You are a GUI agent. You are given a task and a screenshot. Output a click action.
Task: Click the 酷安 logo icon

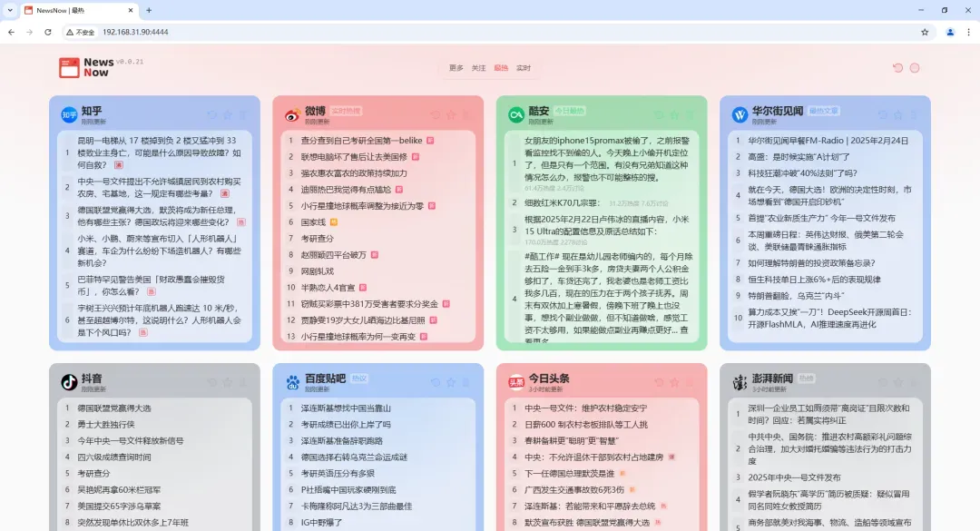(x=516, y=114)
